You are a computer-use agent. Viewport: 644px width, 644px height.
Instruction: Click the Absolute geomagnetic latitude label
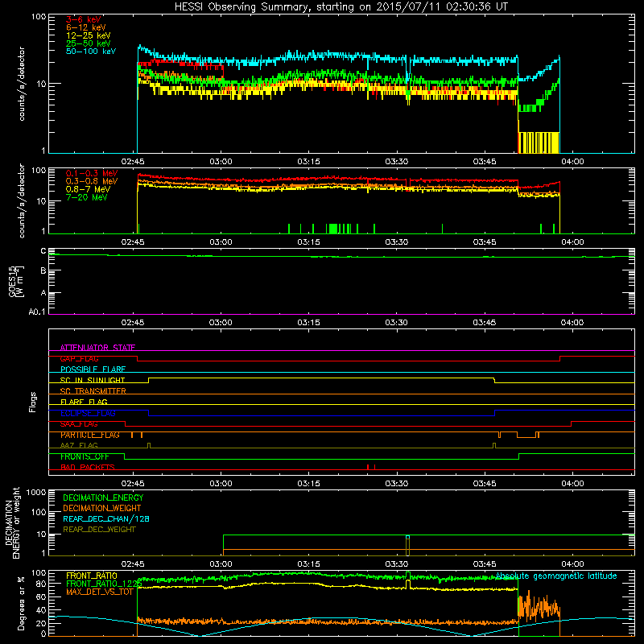(x=556, y=576)
